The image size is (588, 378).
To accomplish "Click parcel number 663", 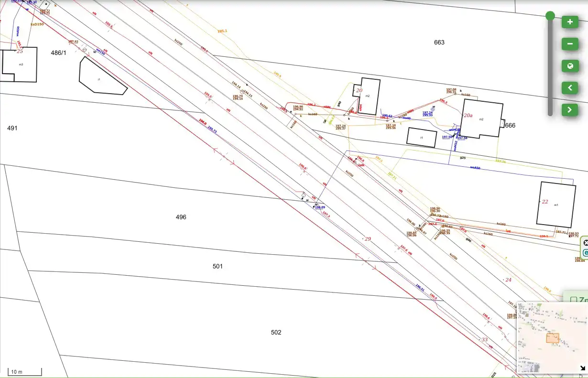I will click(x=439, y=43).
